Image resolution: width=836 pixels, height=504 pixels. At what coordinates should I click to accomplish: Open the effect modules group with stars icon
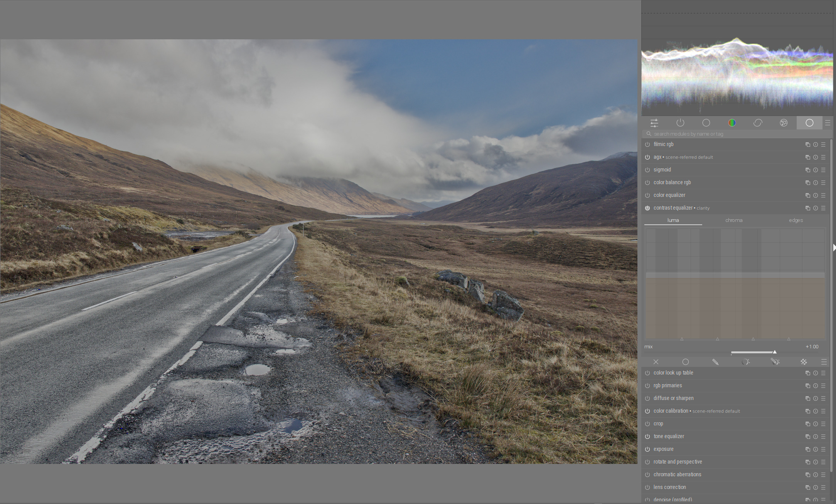click(784, 123)
